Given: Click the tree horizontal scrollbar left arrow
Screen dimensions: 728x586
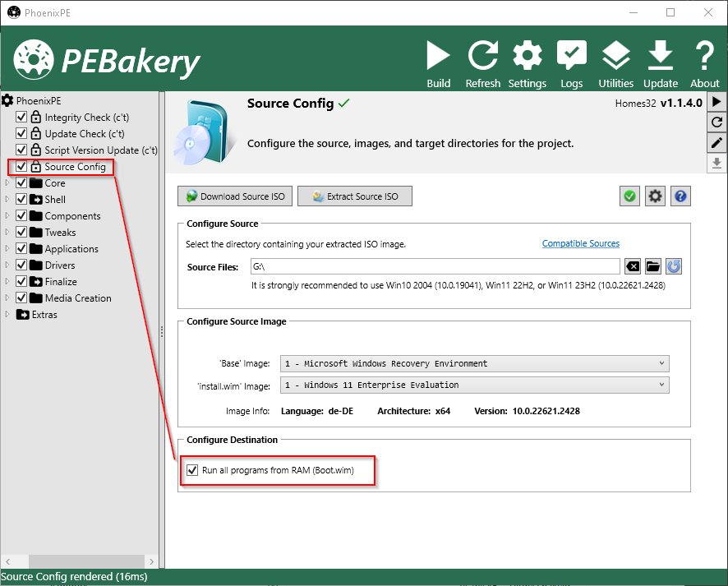Looking at the screenshot, I should (x=8, y=561).
